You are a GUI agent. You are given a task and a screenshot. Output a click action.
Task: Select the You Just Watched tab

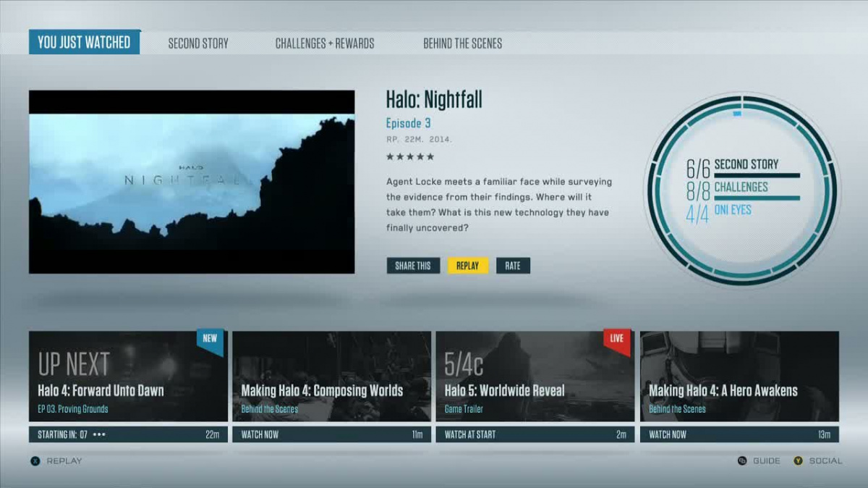pyautogui.click(x=84, y=43)
